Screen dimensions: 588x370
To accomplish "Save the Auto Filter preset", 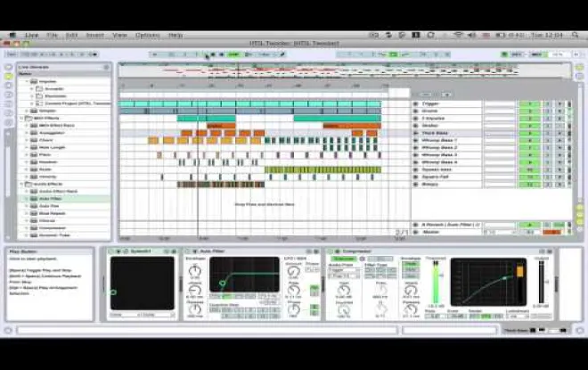I will tap(316, 251).
